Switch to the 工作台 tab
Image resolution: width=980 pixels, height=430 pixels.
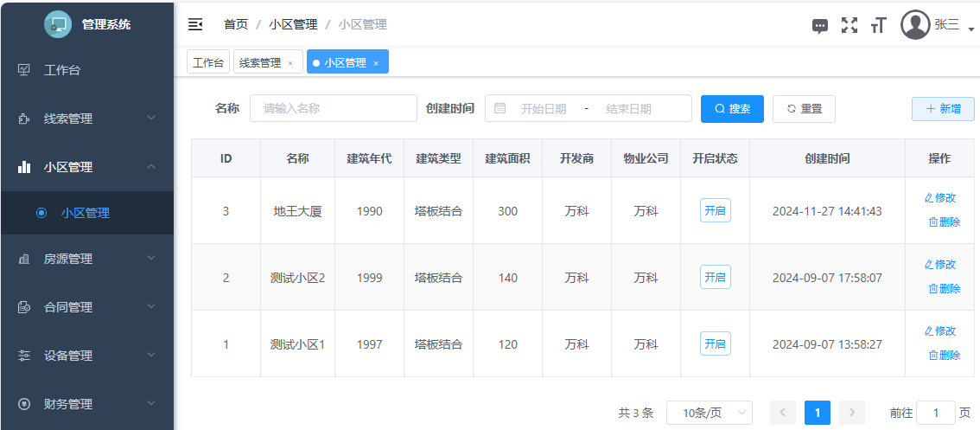(x=208, y=62)
